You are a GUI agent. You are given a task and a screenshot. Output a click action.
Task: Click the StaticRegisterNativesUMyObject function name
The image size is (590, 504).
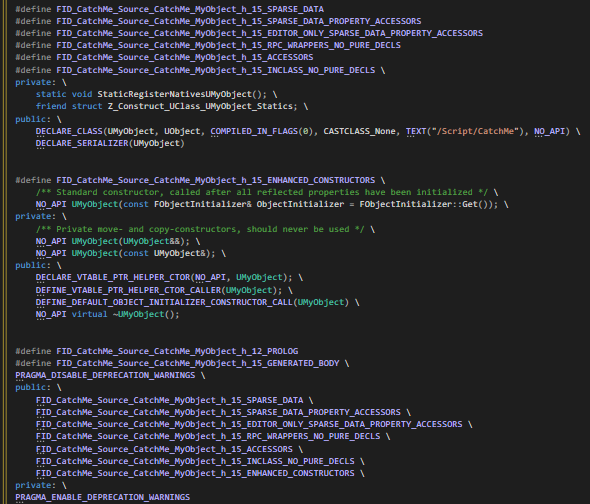pyautogui.click(x=175, y=94)
